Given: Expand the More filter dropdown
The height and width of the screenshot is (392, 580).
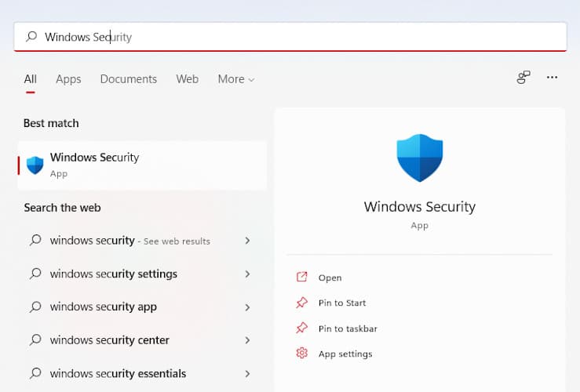Looking at the screenshot, I should pos(236,79).
